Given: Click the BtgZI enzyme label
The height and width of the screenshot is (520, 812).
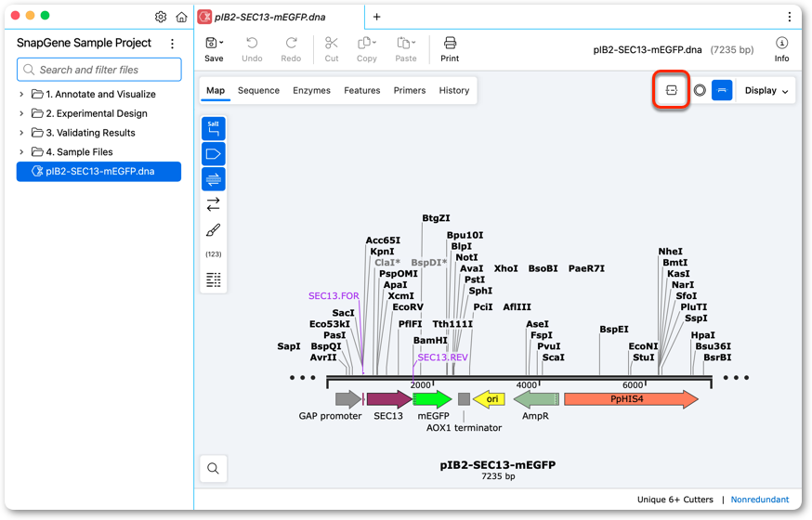Looking at the screenshot, I should pos(436,218).
